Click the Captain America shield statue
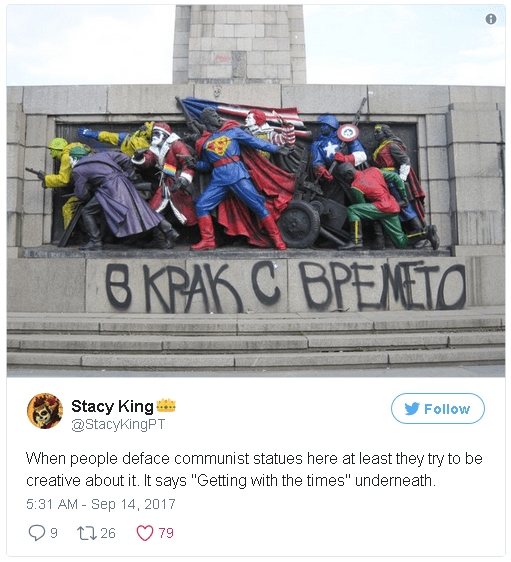 [348, 133]
